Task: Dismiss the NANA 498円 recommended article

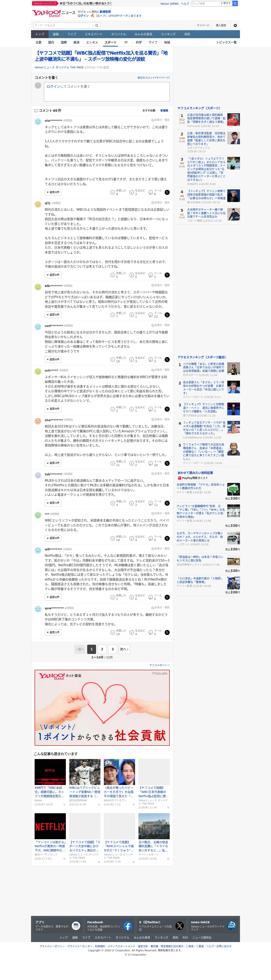Action: point(64,805)
